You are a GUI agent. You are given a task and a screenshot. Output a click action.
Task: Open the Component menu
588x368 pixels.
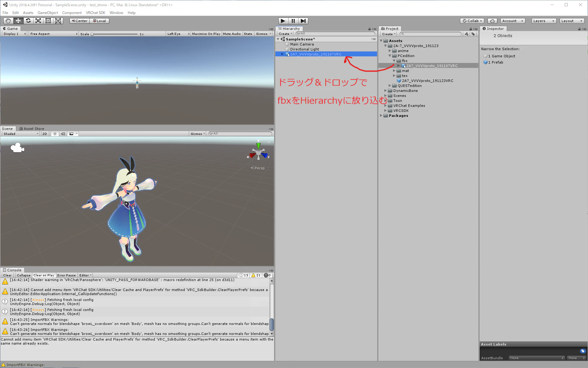[x=72, y=13]
